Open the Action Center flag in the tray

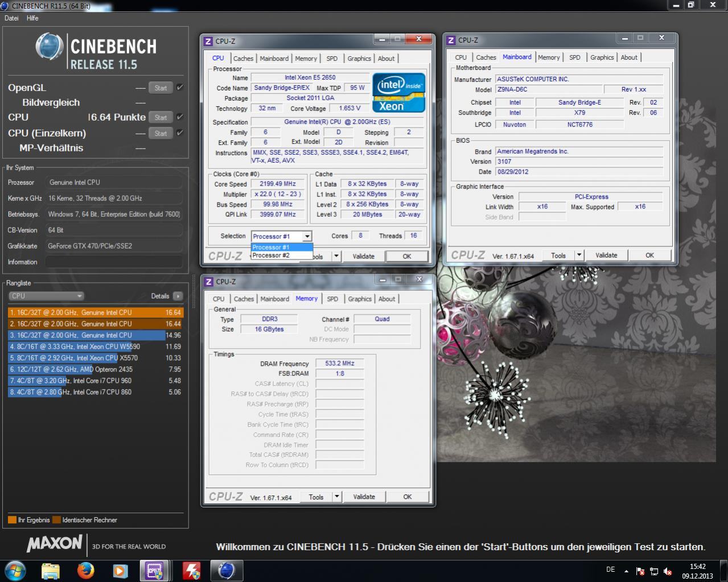point(641,571)
